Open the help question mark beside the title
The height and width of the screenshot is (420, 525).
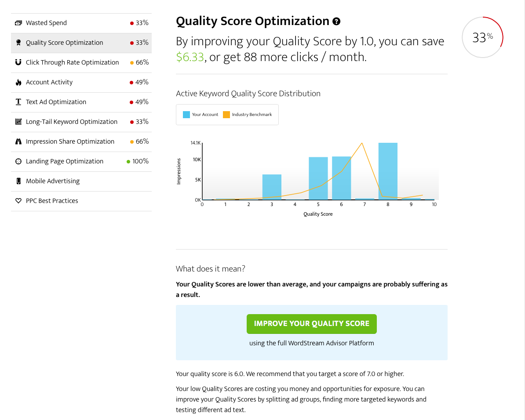336,22
